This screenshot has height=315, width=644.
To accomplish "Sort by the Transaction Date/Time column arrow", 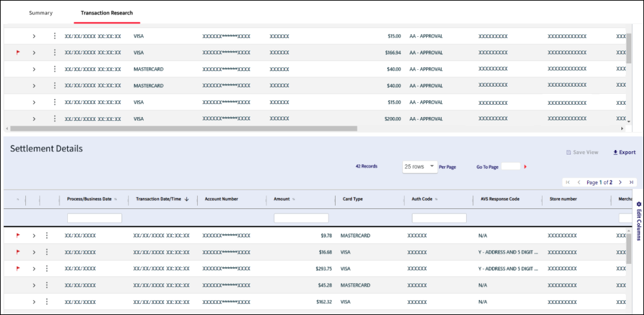I will 187,199.
